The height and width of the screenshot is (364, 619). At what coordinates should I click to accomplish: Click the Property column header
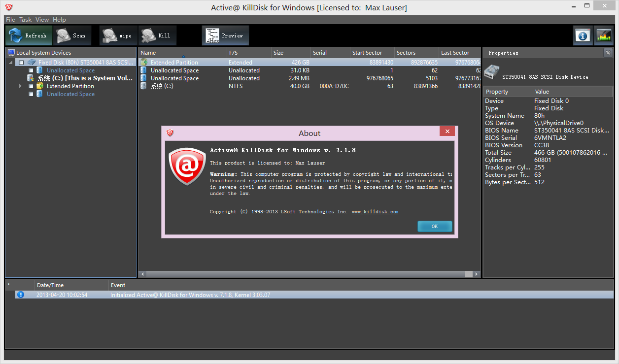tap(508, 92)
